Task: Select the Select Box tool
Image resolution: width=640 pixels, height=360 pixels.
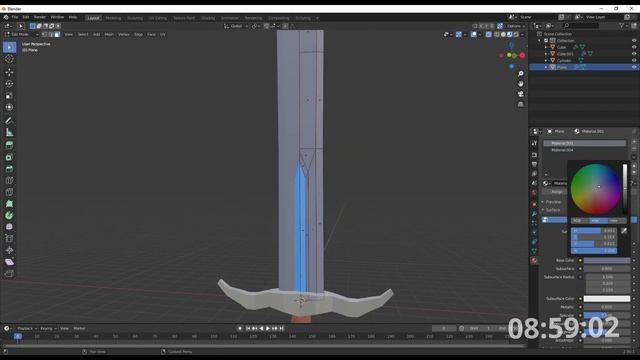Action: click(x=9, y=47)
